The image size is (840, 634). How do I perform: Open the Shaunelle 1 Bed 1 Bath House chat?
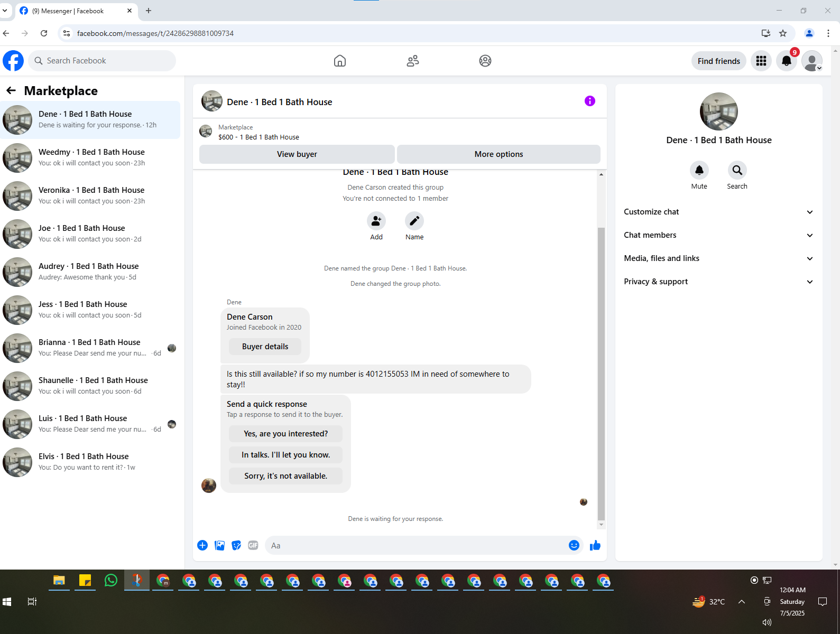[x=90, y=386]
